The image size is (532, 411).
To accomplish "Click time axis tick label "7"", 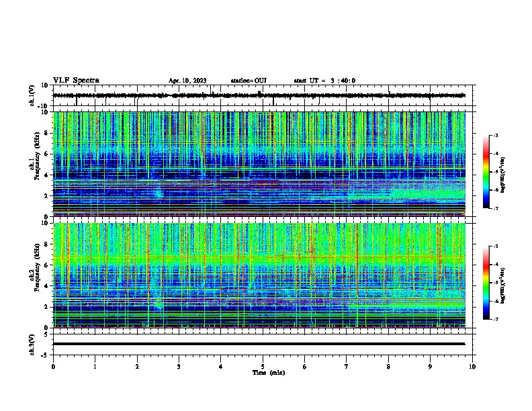I will (x=347, y=367).
